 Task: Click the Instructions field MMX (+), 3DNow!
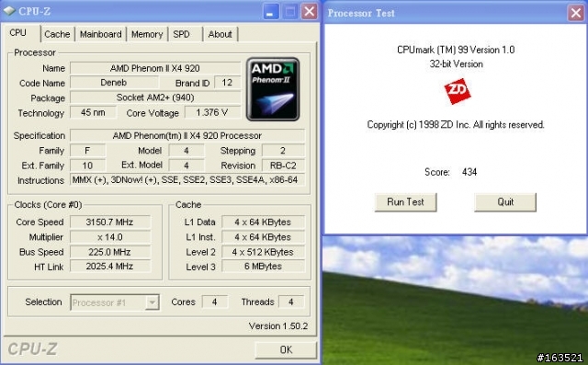click(187, 180)
